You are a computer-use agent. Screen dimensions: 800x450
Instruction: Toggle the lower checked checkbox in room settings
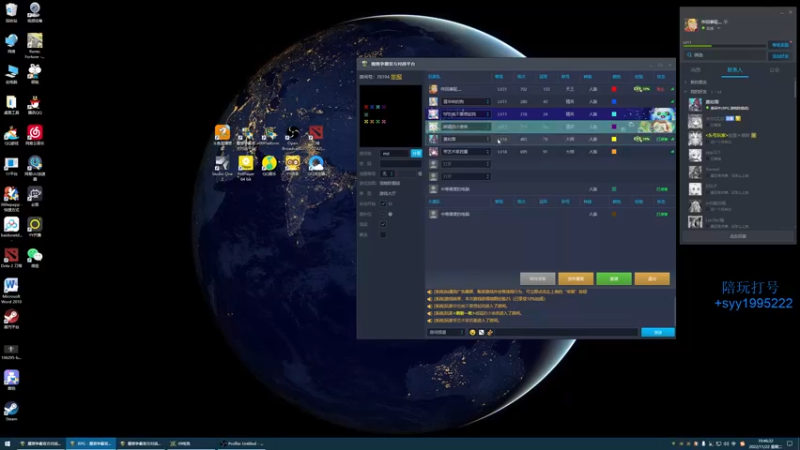[x=383, y=224]
